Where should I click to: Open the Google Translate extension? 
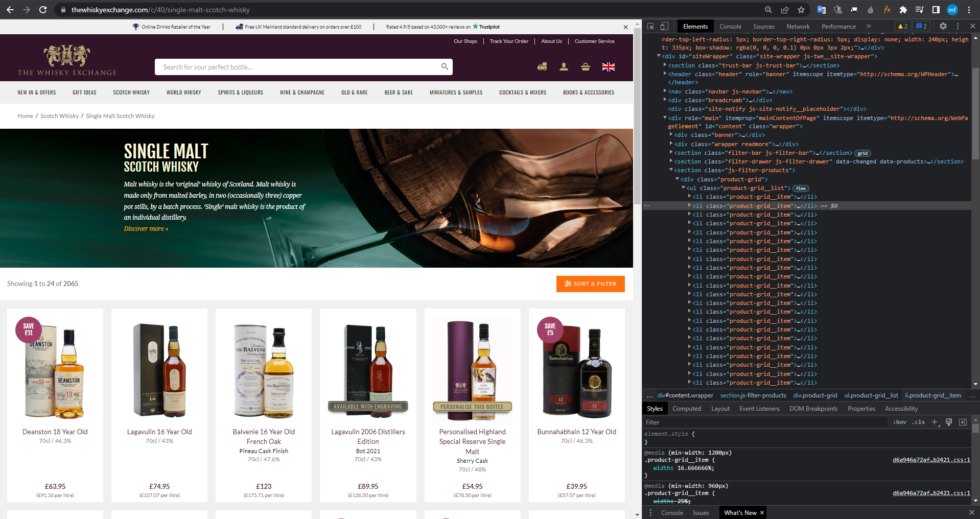tap(822, 10)
